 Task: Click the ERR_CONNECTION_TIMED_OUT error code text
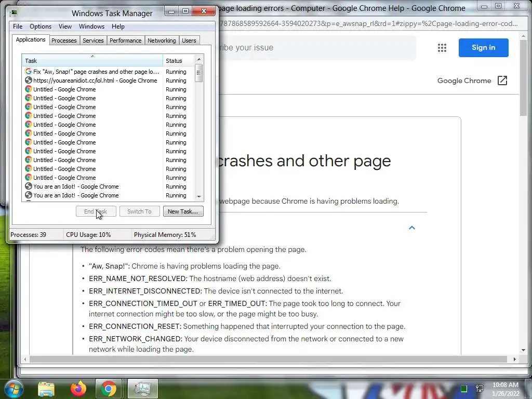(x=143, y=303)
